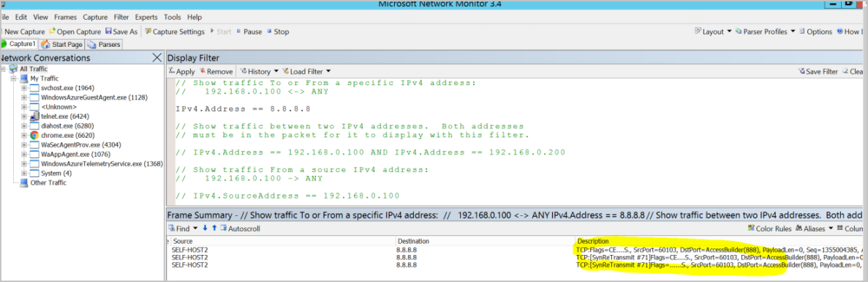Click the 'IPv4.Address == 8.8.8.8' line
The image size is (868, 282).
[243, 108]
